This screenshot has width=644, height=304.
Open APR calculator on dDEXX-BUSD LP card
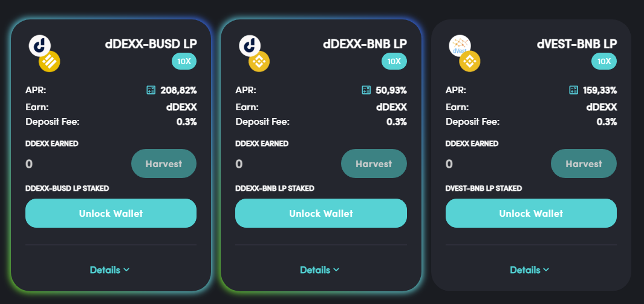pos(151,90)
